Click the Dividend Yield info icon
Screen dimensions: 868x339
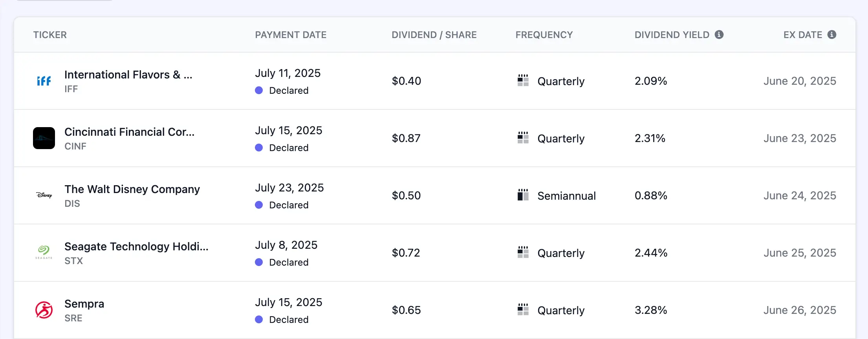coord(719,35)
